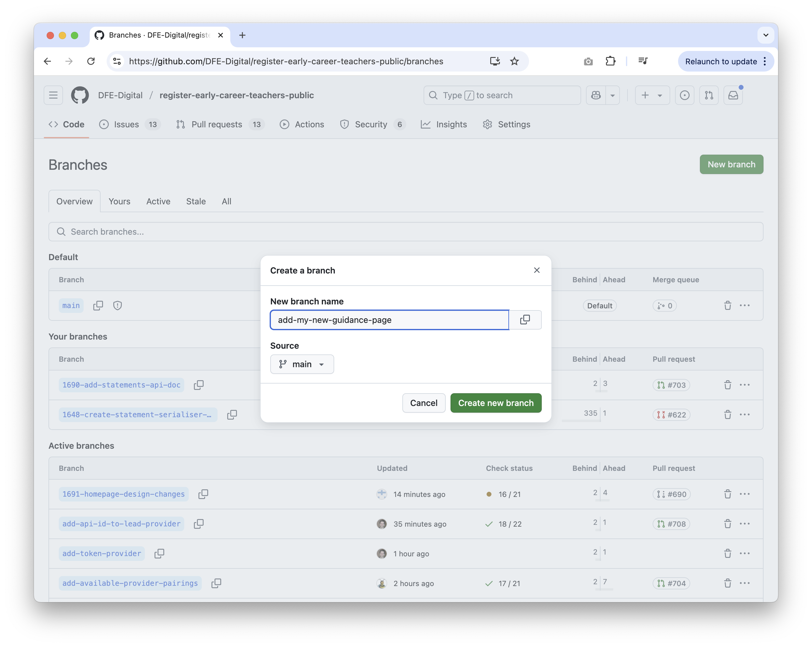Open the repository Settings tab
812x647 pixels.
(506, 124)
